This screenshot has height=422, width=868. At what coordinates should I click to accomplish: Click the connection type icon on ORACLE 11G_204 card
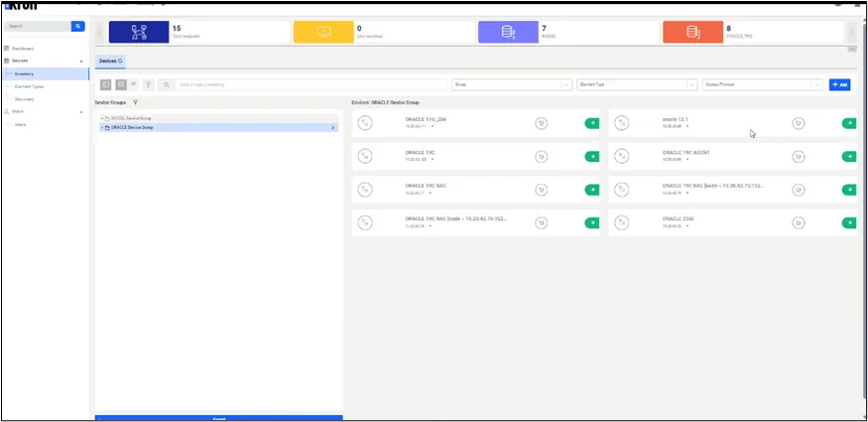coord(542,123)
